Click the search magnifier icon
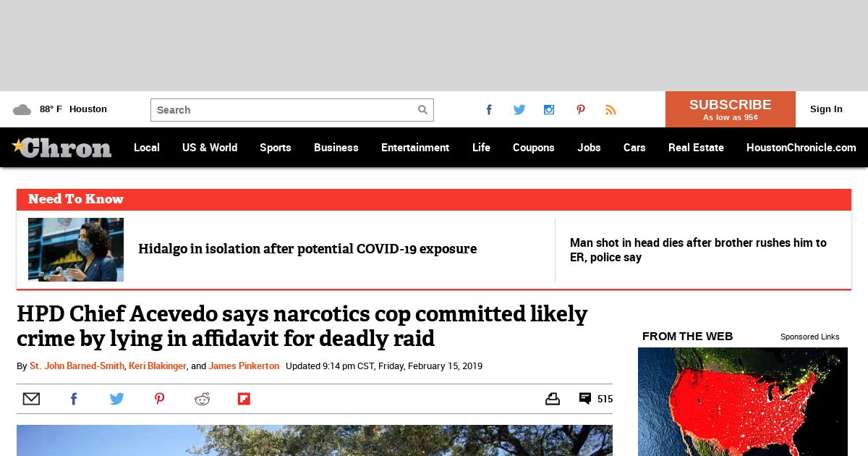868x456 pixels. (x=422, y=110)
